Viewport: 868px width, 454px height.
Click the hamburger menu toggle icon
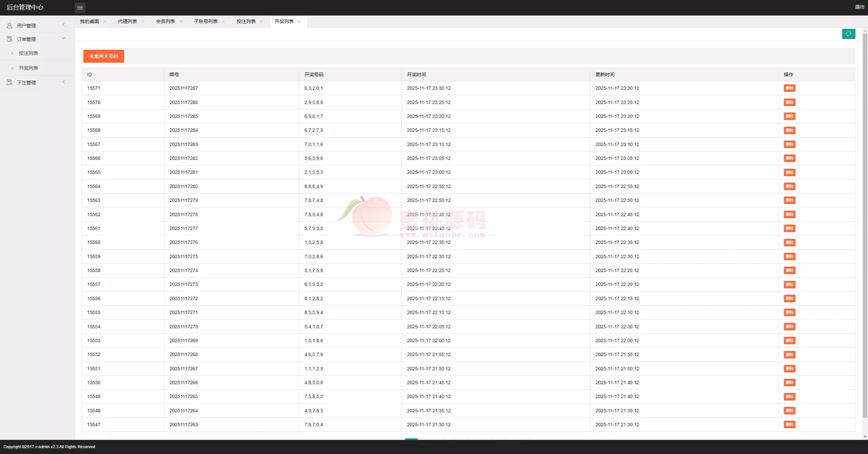point(80,7)
